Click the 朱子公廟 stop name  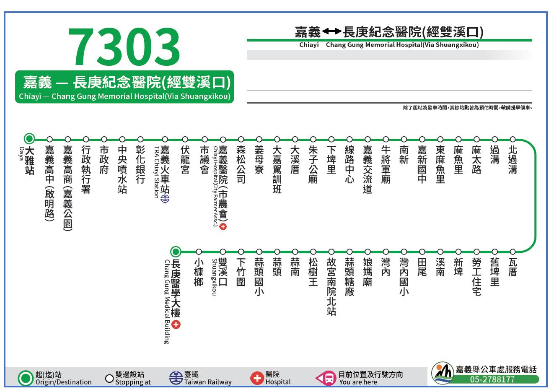[x=313, y=165]
